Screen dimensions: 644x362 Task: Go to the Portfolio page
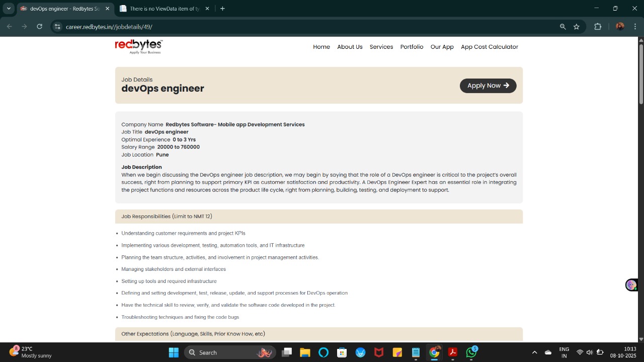(x=412, y=47)
